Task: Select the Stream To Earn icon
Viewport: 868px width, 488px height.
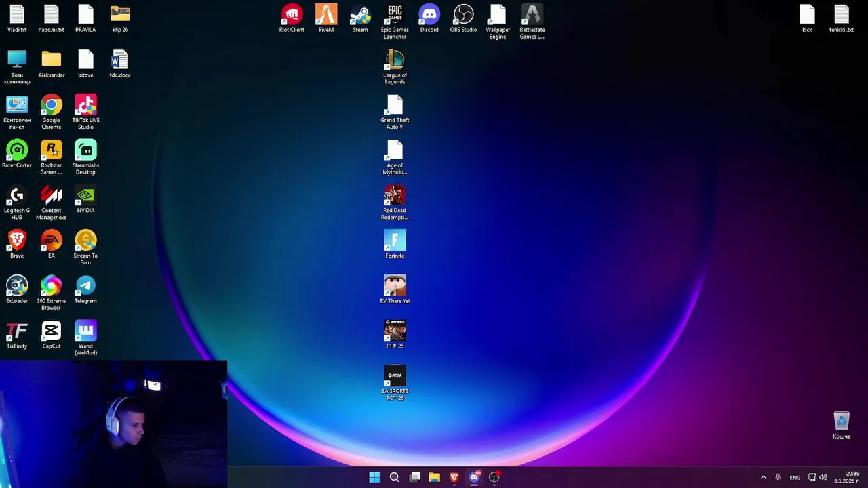Action: pos(85,247)
